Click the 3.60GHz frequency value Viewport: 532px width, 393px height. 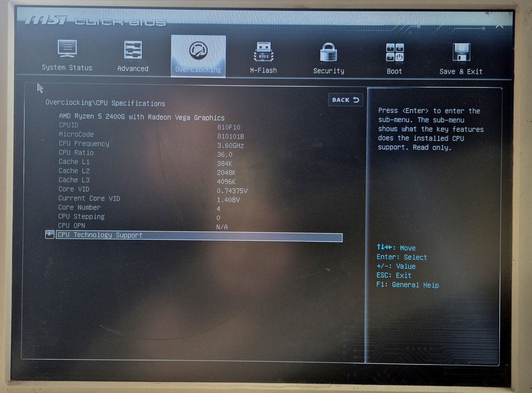[230, 146]
